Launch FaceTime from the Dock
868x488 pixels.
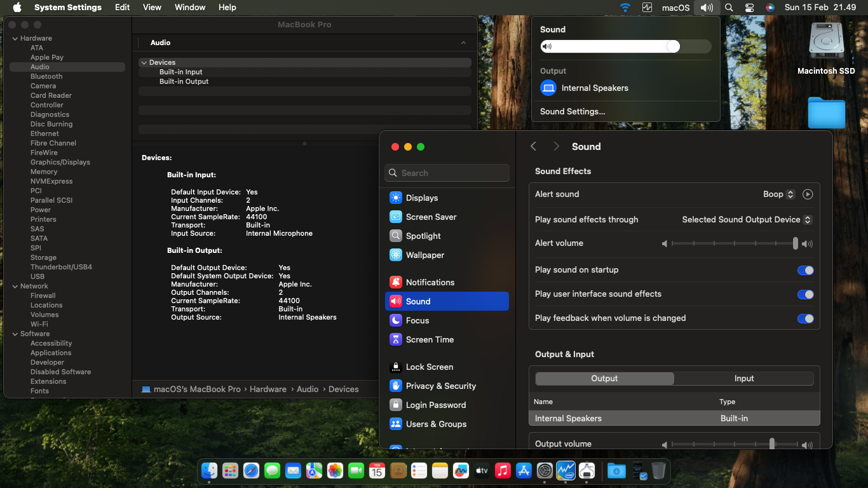[x=356, y=471]
